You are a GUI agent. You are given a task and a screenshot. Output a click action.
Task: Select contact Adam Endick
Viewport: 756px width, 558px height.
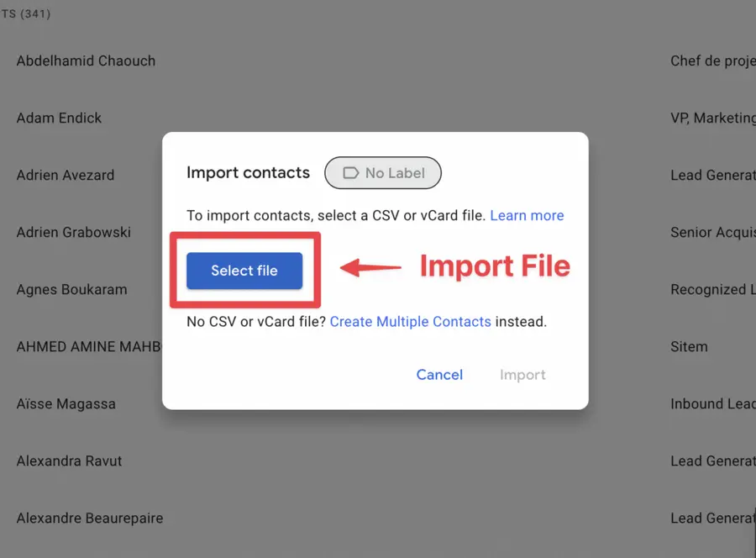pos(59,118)
